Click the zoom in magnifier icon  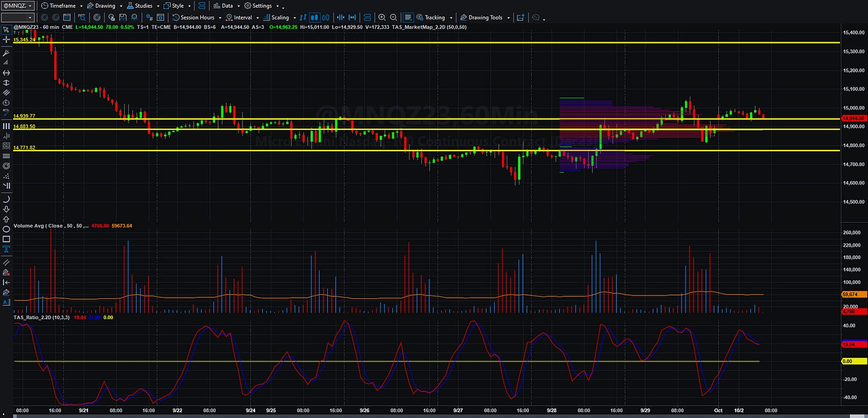[x=382, y=17]
